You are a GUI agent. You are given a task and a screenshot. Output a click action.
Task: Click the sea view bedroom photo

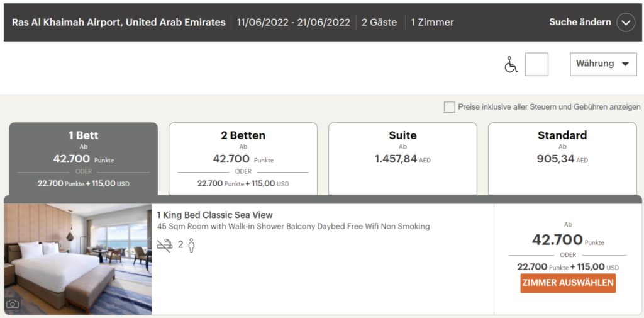pyautogui.click(x=78, y=258)
